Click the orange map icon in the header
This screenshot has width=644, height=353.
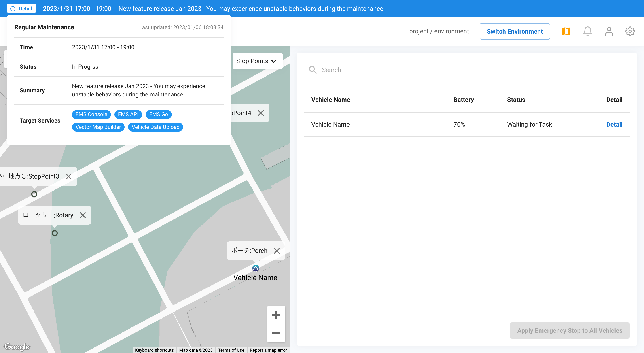pyautogui.click(x=566, y=31)
